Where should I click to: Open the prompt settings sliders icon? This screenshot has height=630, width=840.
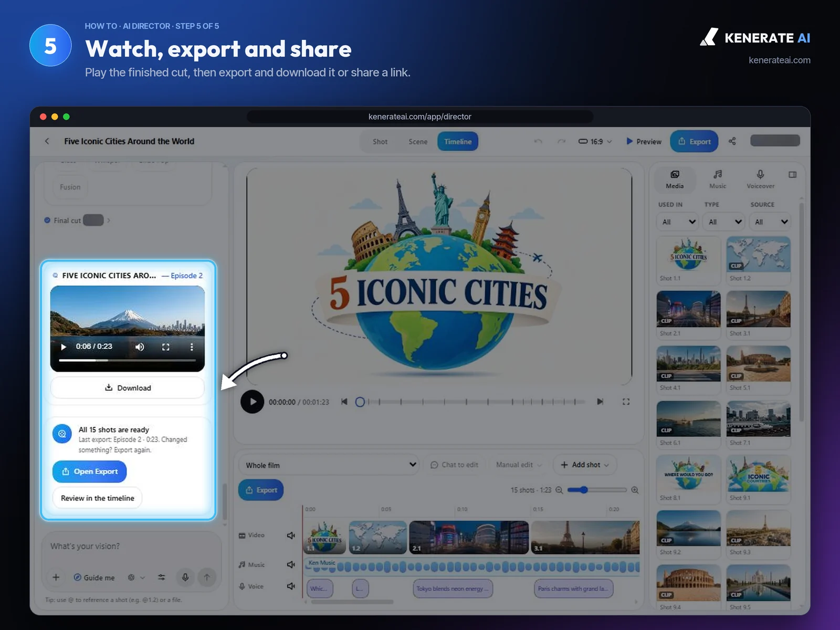coord(162,577)
